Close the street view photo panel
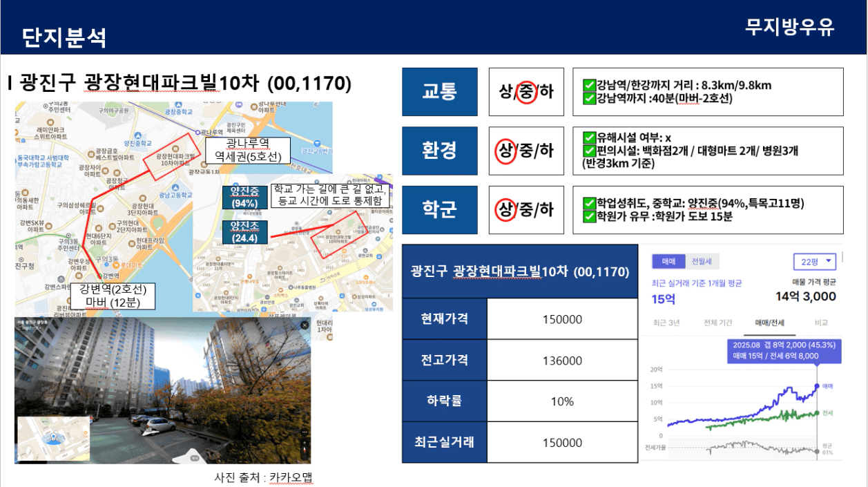The height and width of the screenshot is (487, 868). click(x=305, y=325)
